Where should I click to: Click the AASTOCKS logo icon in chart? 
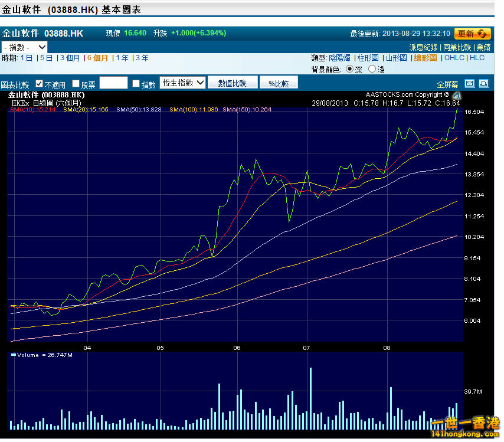point(456,95)
